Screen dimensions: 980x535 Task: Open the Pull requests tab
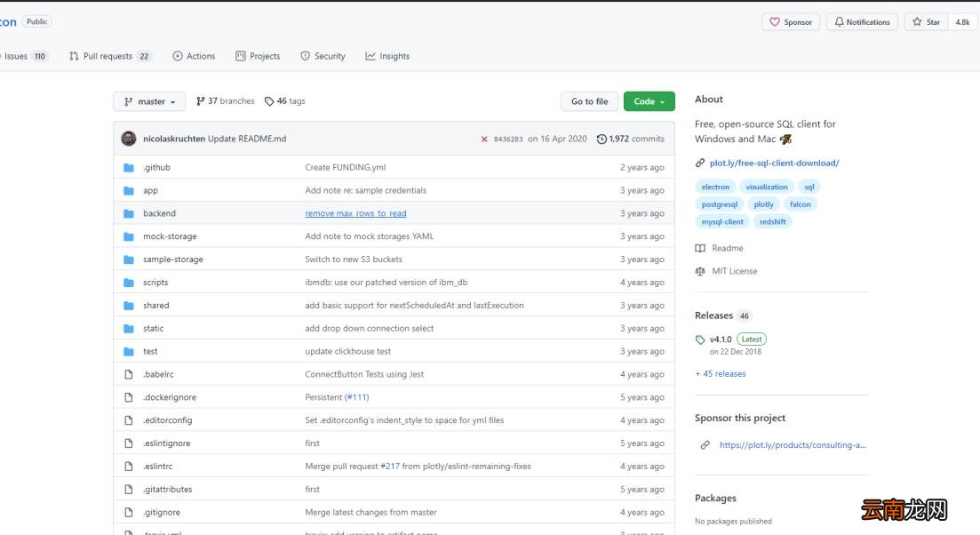tap(110, 56)
